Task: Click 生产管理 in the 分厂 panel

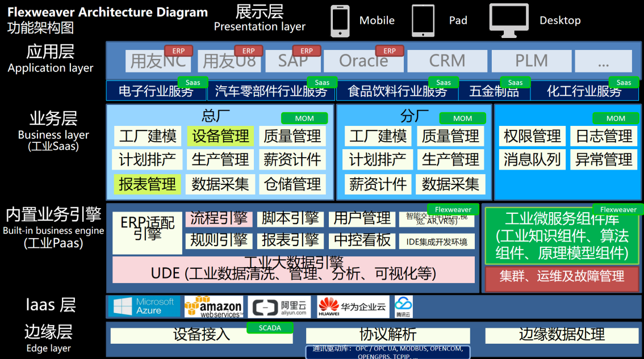Action: (x=450, y=159)
